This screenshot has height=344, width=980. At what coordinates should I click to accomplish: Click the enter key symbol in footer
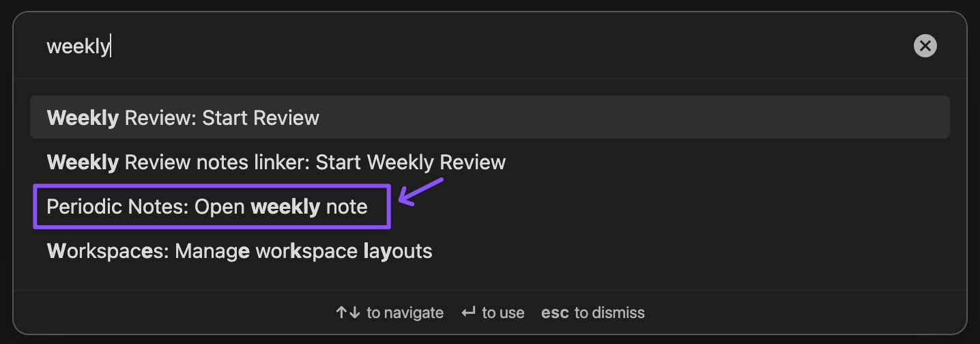coord(468,313)
